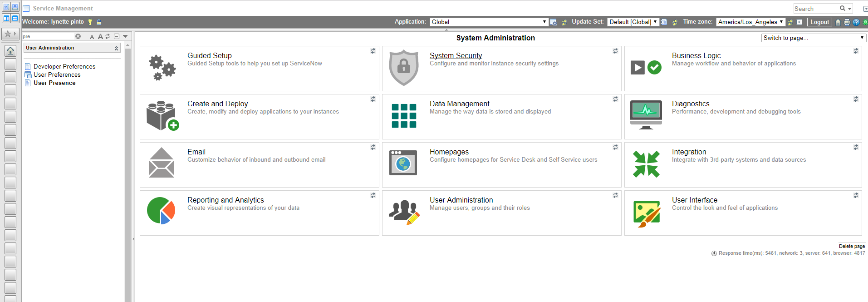Click the navigator filter field containing pre
The width and height of the screenshot is (868, 302).
pyautogui.click(x=48, y=36)
